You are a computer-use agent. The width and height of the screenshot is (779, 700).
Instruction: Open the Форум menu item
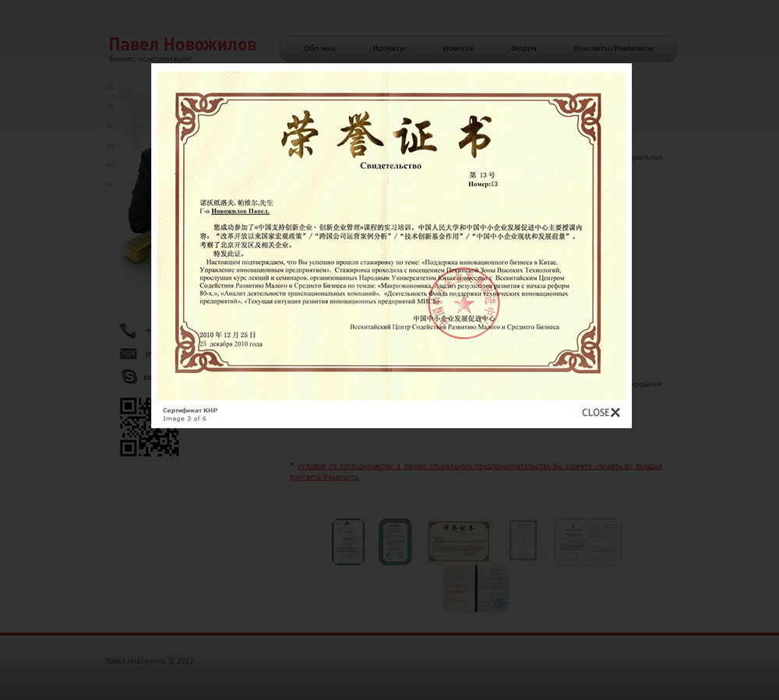(x=523, y=48)
